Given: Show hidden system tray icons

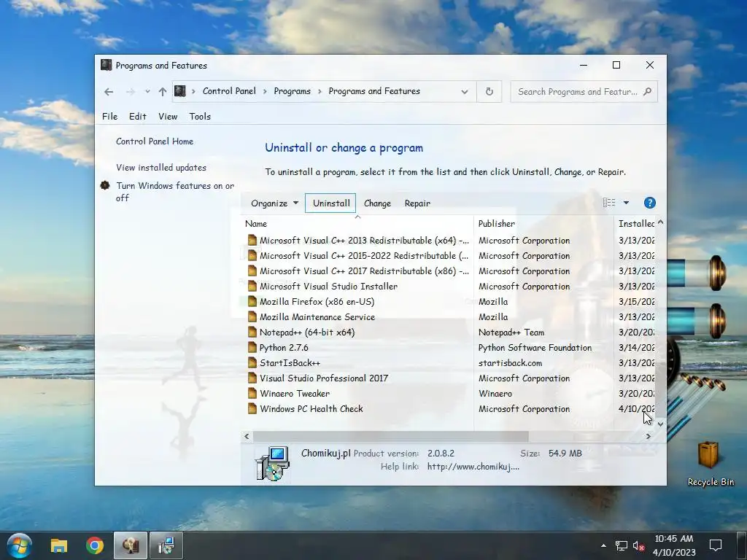Looking at the screenshot, I should point(603,545).
